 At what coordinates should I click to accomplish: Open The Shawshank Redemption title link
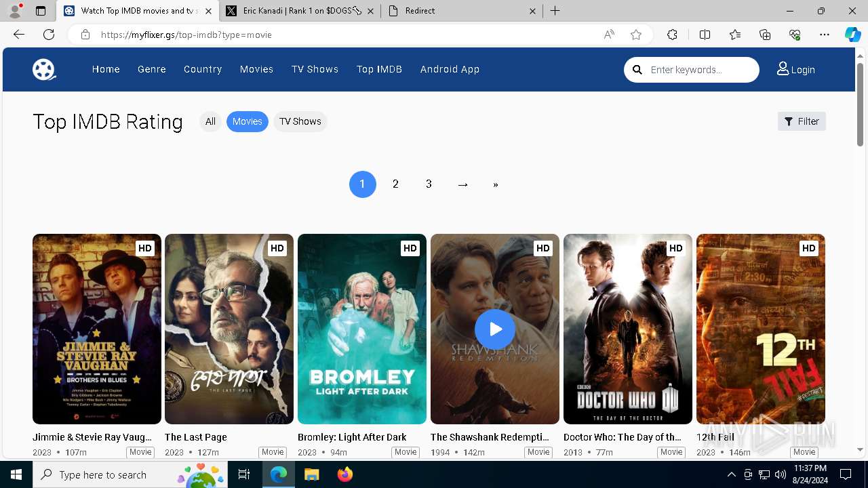pos(490,437)
